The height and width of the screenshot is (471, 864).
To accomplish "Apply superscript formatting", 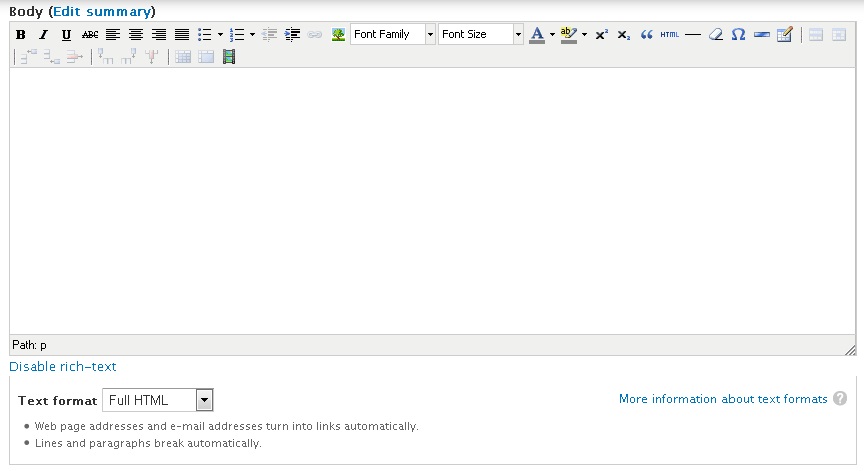I will pos(601,35).
